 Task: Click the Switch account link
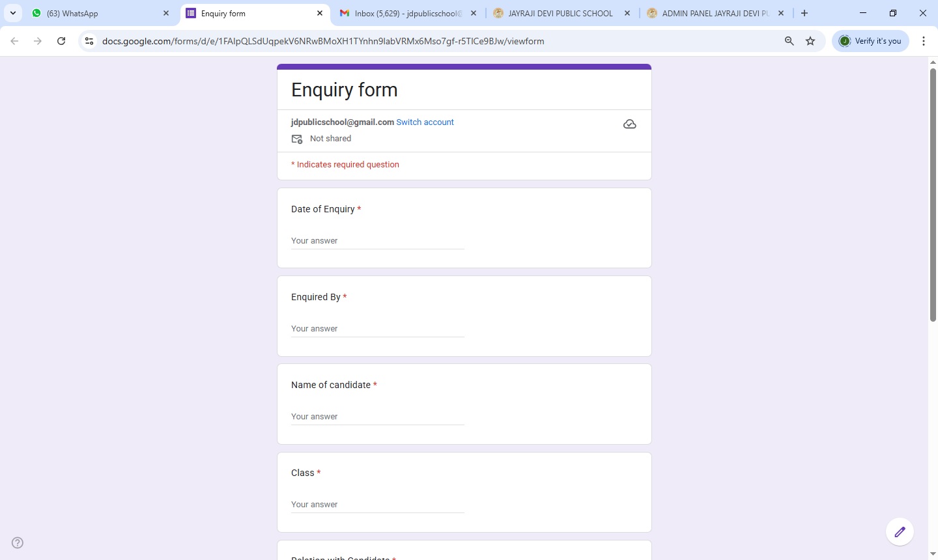(x=425, y=122)
